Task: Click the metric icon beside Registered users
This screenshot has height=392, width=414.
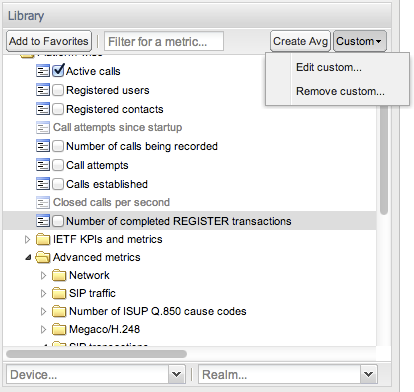Action: (x=43, y=90)
